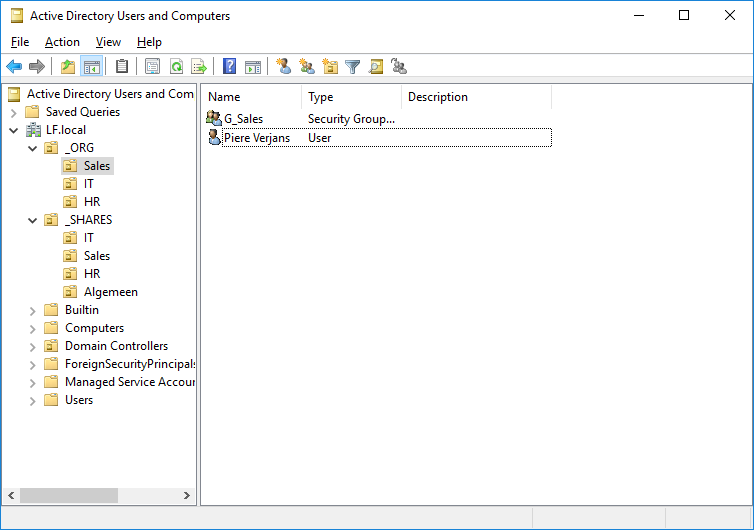Go up one level with folder icon
This screenshot has height=530, width=754.
coord(68,66)
